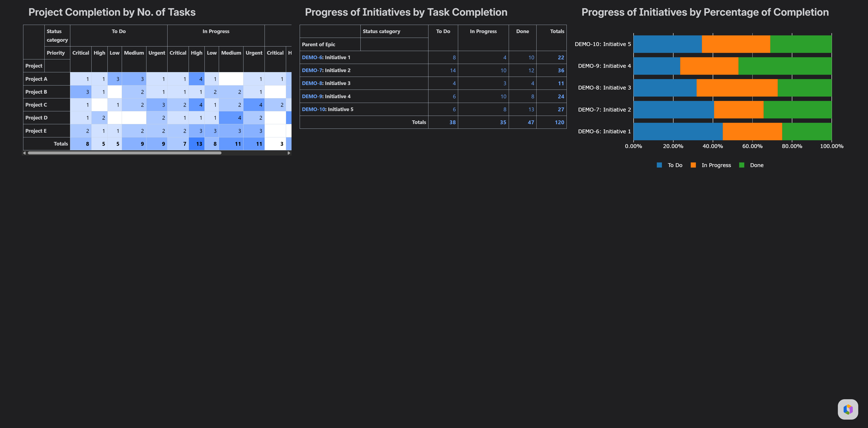Click the orange In Progress bar of DEMO-8: Initiative 3

coord(737,88)
